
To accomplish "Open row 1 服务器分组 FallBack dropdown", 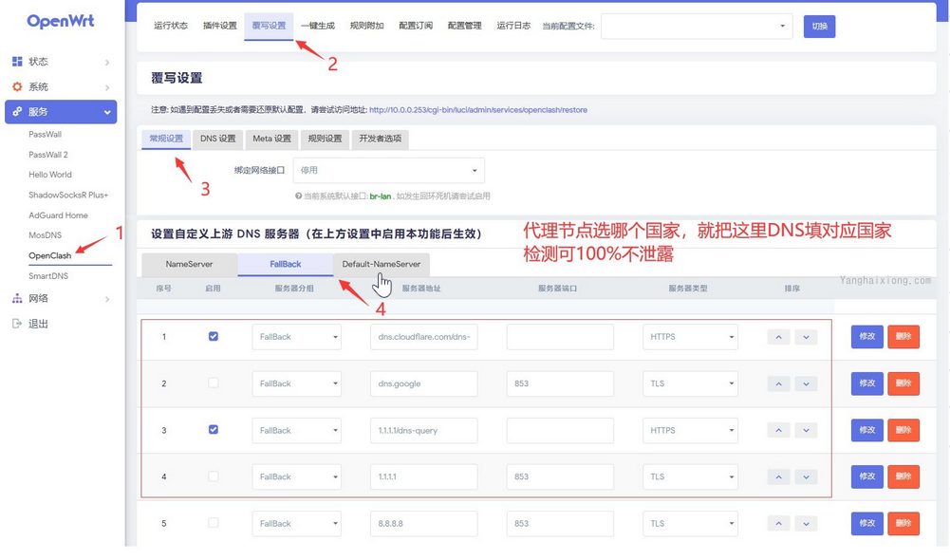I will [297, 337].
